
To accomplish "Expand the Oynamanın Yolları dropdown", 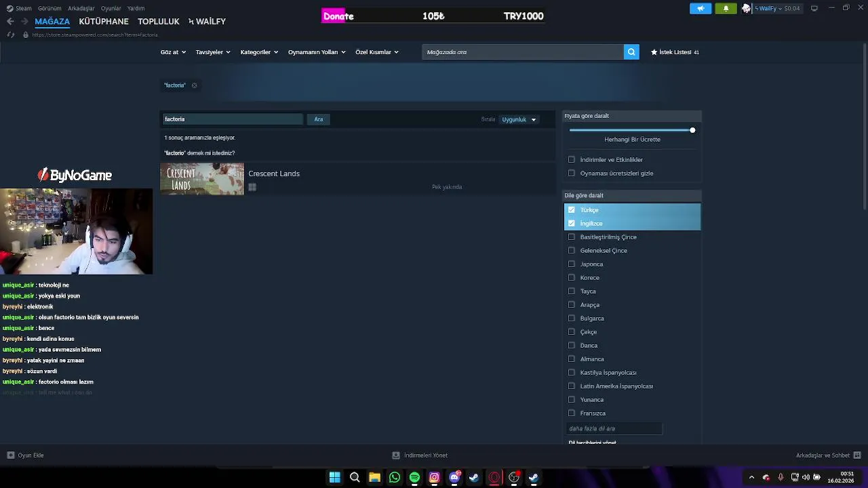I will 317,52.
